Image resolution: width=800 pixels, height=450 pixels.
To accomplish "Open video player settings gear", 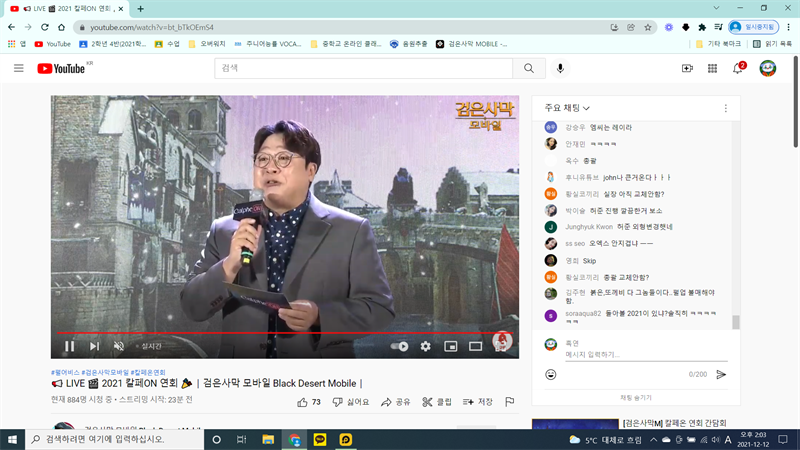I will [426, 346].
